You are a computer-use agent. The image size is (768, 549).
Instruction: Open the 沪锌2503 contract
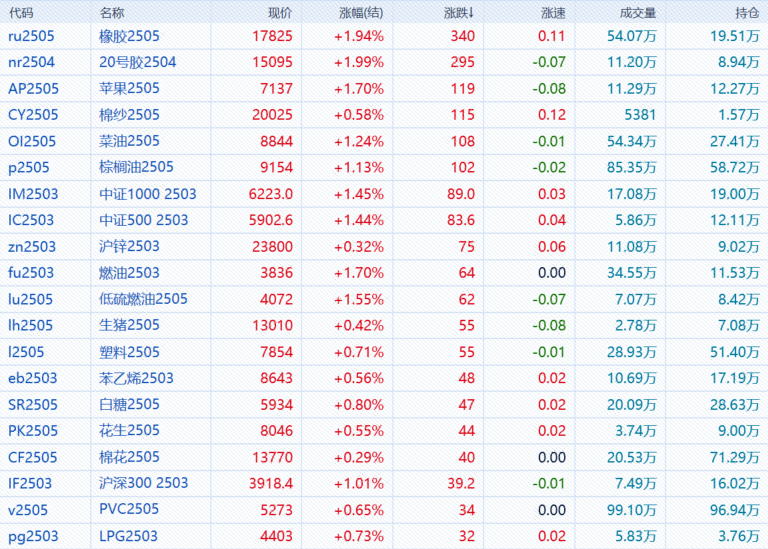[130, 246]
